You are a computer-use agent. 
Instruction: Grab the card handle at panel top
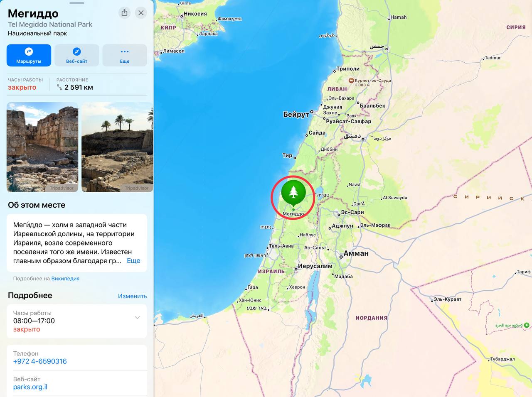pos(76,3)
